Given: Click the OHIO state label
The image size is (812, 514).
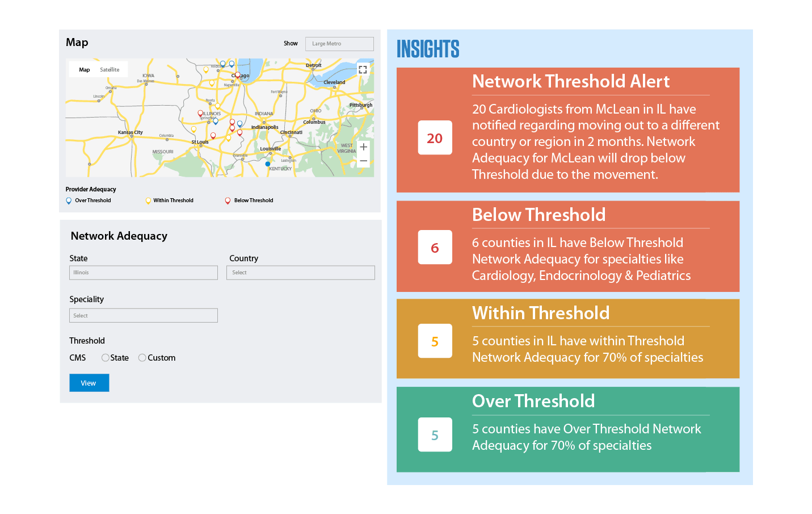Looking at the screenshot, I should 315,111.
